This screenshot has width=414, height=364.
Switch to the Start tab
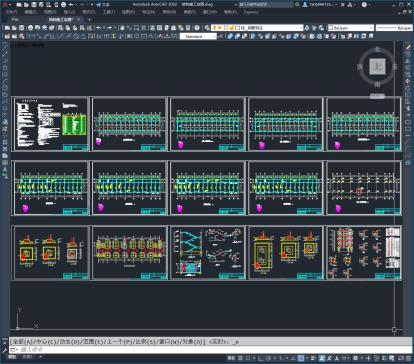coord(15,20)
